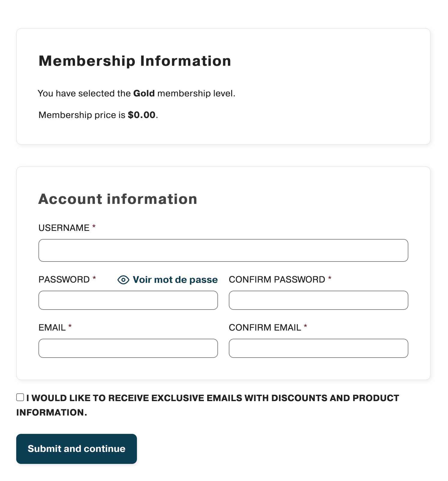
Task: Click inside the USERNAME input field
Action: [223, 250]
